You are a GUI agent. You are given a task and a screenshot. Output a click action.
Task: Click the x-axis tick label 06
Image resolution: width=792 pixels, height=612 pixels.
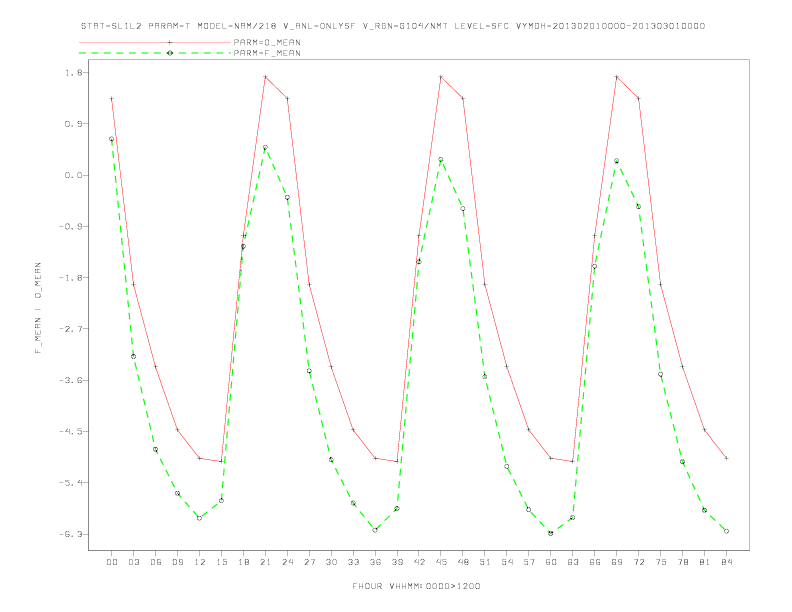pyautogui.click(x=156, y=562)
